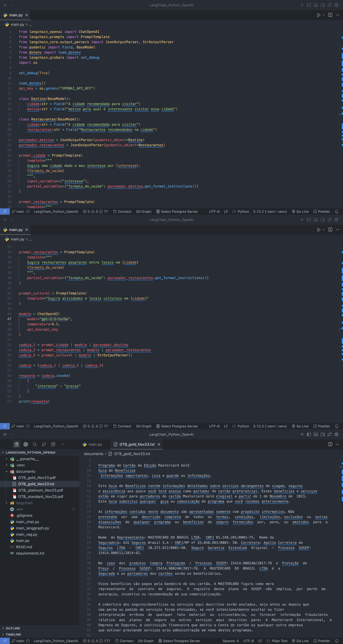The height and width of the screenshot is (644, 343).
Task: Expand additional views chevron in bottom activity bar
Action: pyautogui.click(x=62, y=444)
